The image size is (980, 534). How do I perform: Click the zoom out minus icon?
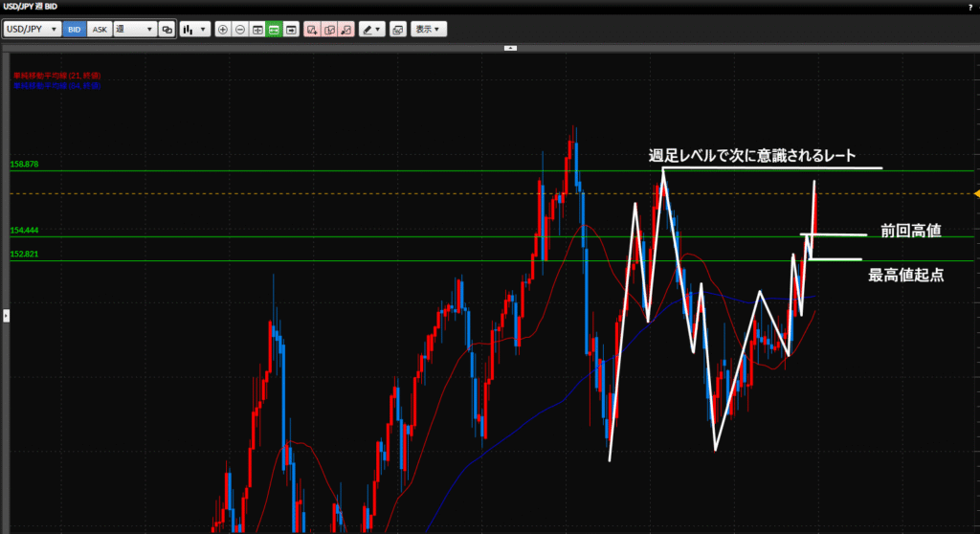click(240, 30)
